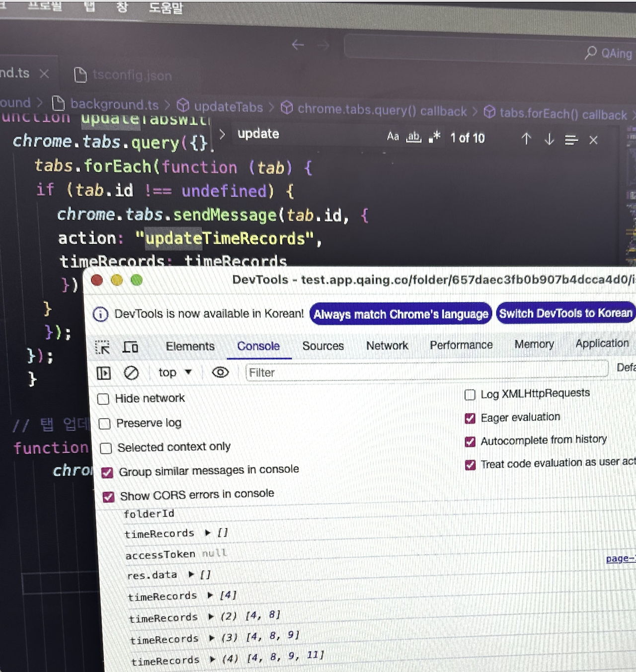This screenshot has height=672, width=636.
Task: Clear the console with the ban icon
Action: pos(131,373)
